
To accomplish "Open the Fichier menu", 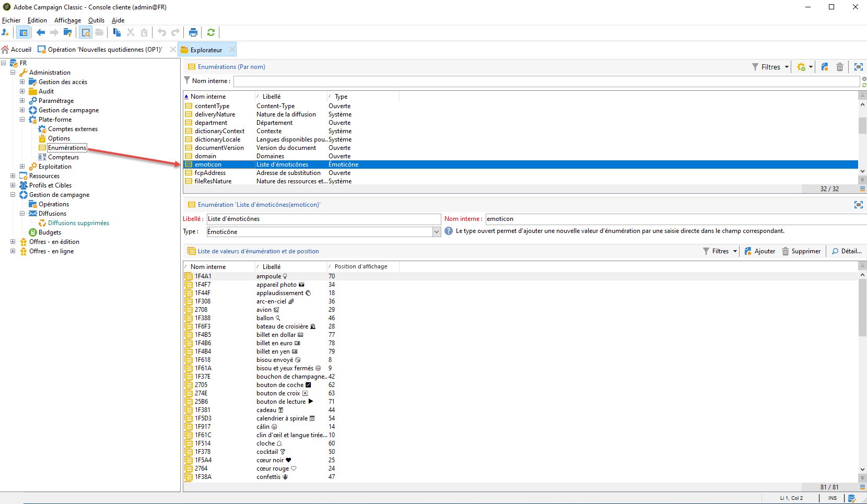I will click(x=11, y=20).
